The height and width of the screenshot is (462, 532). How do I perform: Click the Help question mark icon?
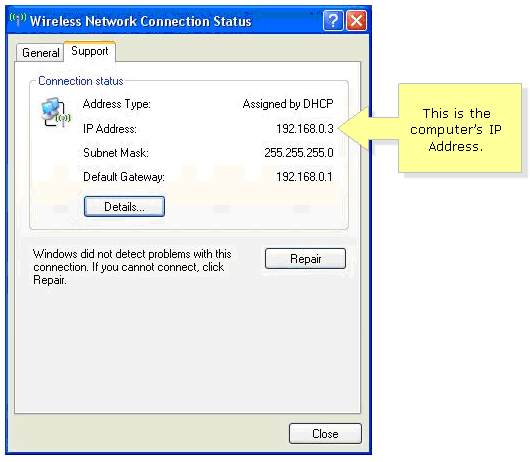(333, 21)
